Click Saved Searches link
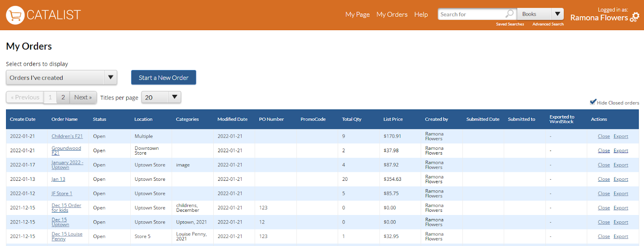Screen dimensions: 644x246 pyautogui.click(x=510, y=24)
